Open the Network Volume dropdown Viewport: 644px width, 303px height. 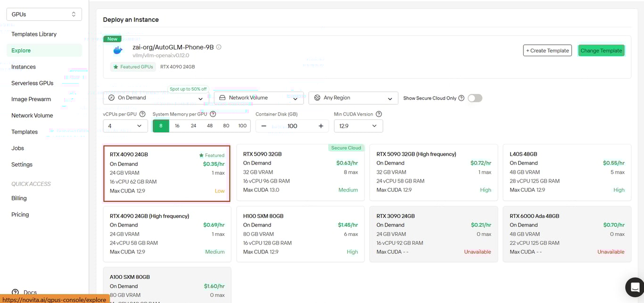click(x=259, y=98)
